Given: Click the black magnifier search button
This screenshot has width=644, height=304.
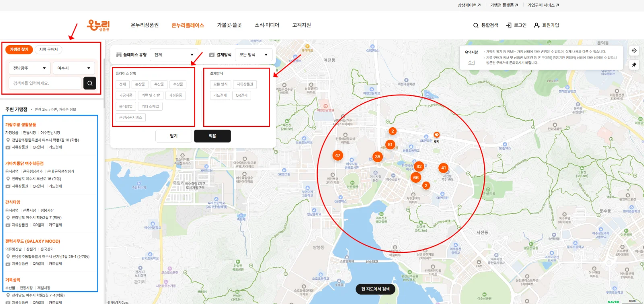Looking at the screenshot, I should pyautogui.click(x=90, y=83).
